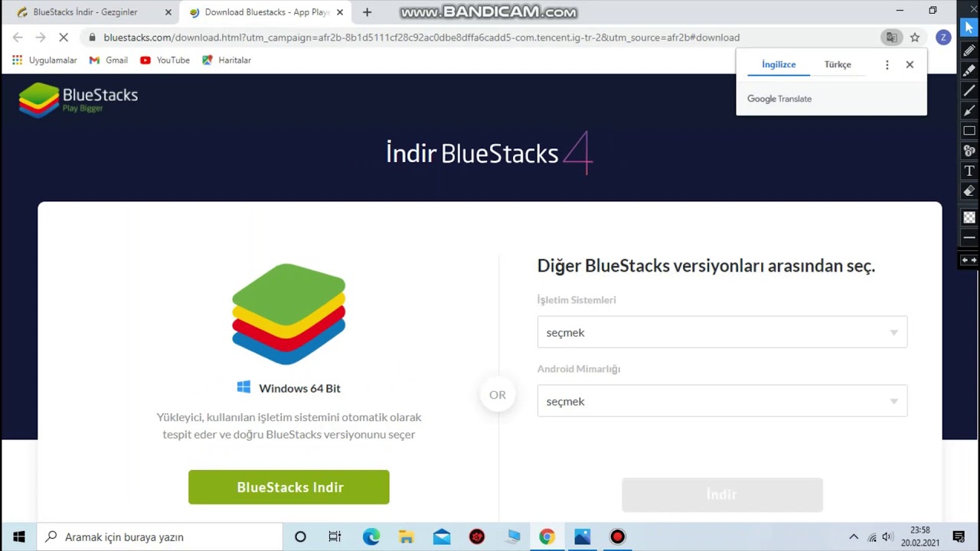This screenshot has width=980, height=551.
Task: Select the numbering stamp tool
Action: tap(969, 150)
